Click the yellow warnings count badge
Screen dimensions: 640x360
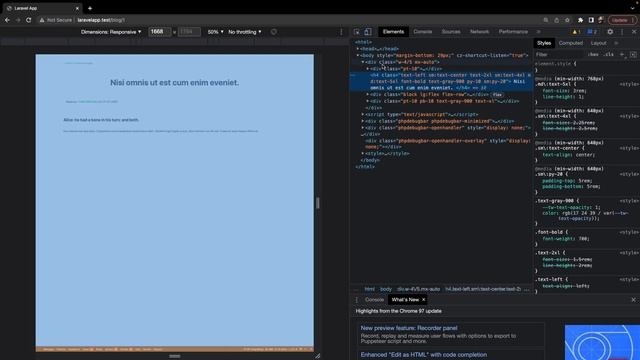tap(576, 32)
